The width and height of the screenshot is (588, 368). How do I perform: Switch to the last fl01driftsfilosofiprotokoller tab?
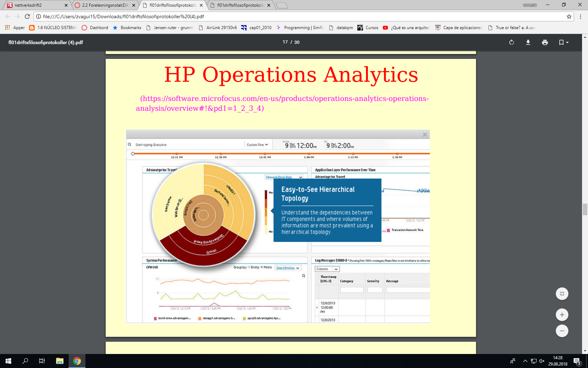click(240, 5)
